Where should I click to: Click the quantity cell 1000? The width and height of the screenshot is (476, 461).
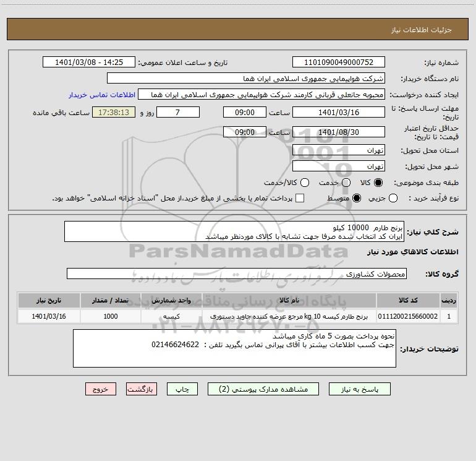point(111,316)
